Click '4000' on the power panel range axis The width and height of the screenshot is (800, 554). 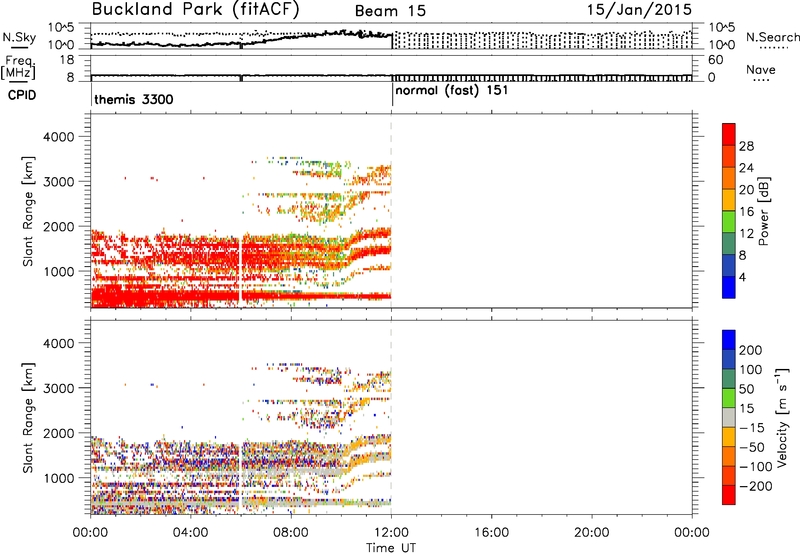[x=59, y=137]
